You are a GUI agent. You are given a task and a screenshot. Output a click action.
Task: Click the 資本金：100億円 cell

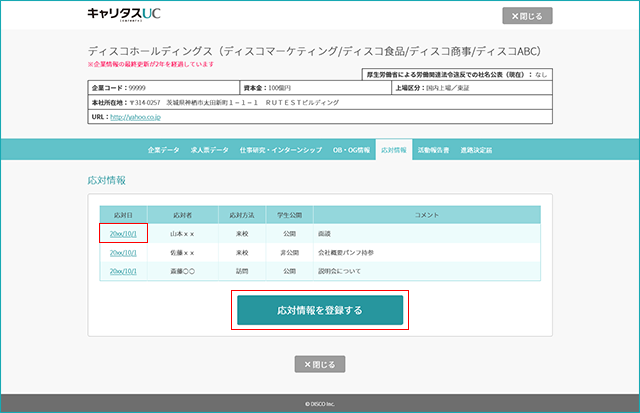tap(316, 88)
